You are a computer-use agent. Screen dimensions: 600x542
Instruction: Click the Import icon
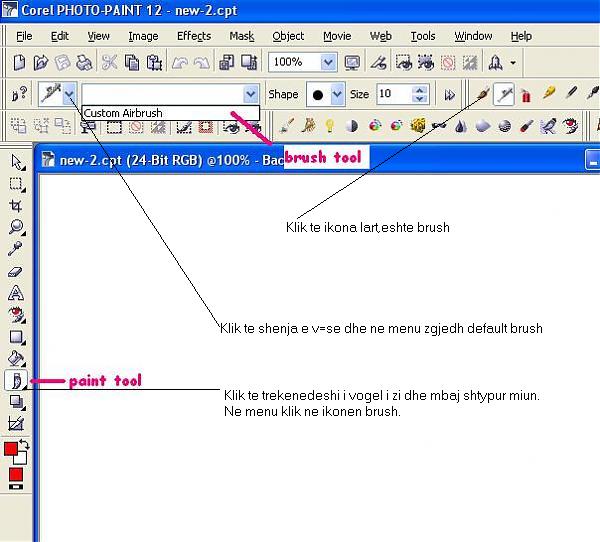[x=227, y=62]
